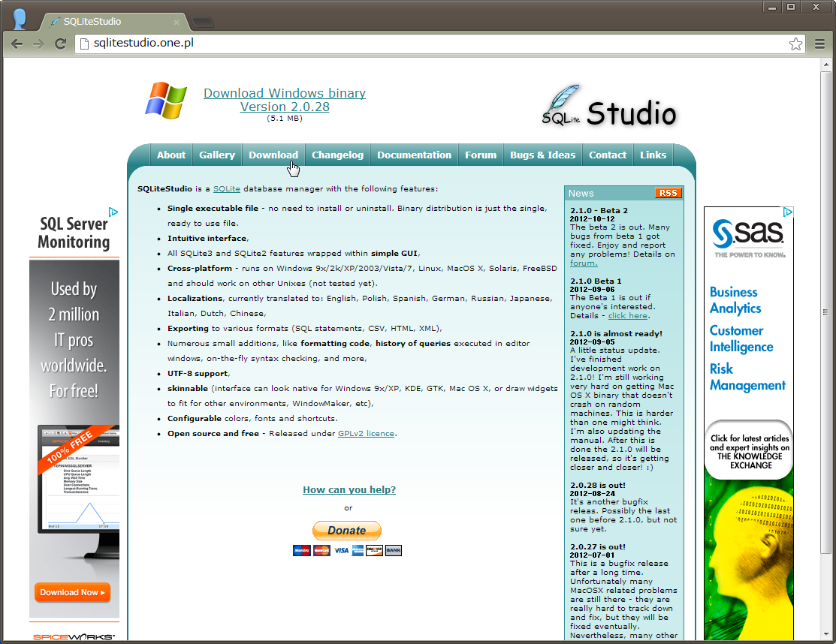Open the Documentation menu item
This screenshot has width=836, height=644.
[x=415, y=155]
